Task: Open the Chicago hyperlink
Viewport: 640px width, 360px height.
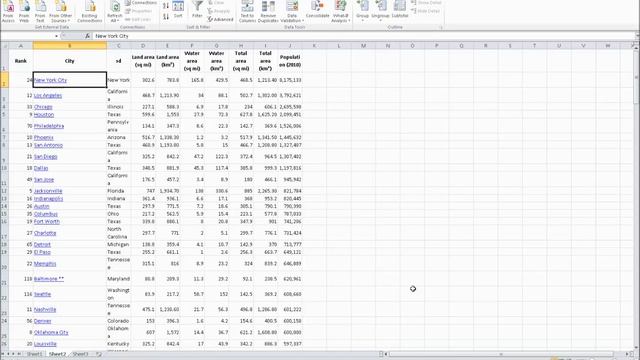Action: [43, 107]
